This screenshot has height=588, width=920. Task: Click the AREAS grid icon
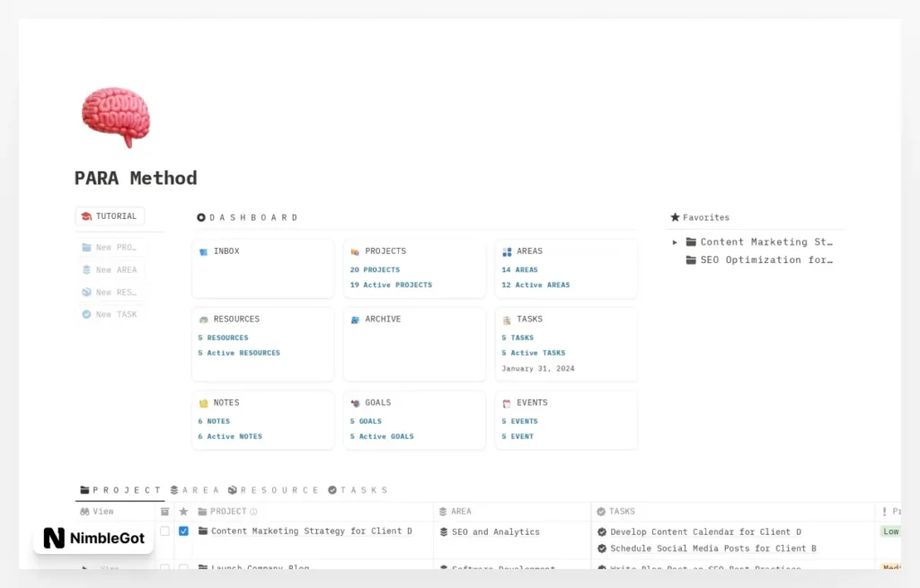point(507,251)
